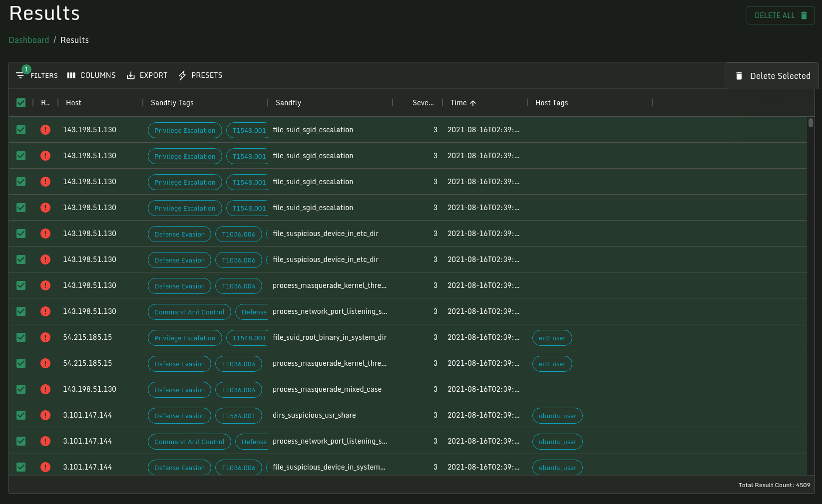Open the Presets menu

click(200, 75)
